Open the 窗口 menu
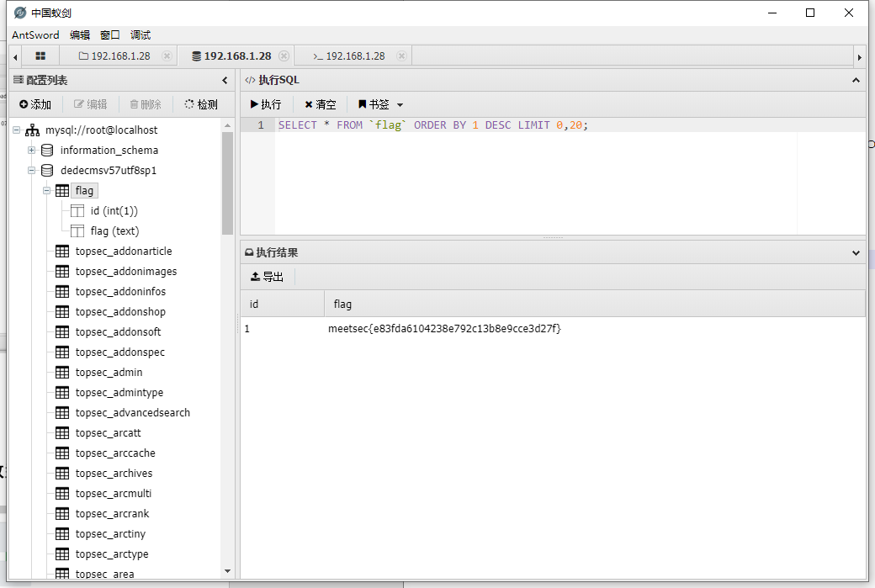The height and width of the screenshot is (588, 875). tap(110, 34)
